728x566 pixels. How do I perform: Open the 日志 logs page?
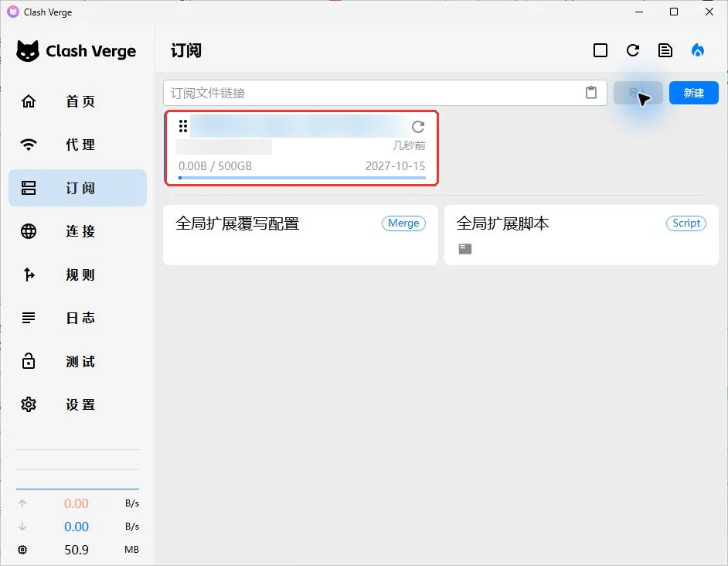[x=77, y=318]
